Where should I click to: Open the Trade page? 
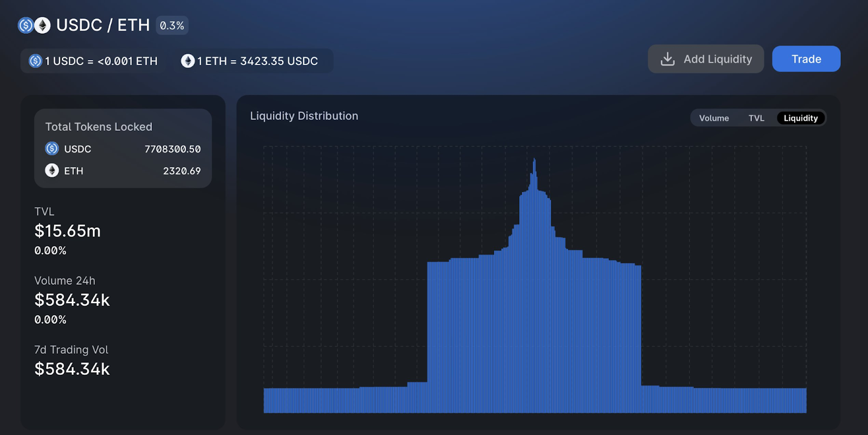[806, 59]
